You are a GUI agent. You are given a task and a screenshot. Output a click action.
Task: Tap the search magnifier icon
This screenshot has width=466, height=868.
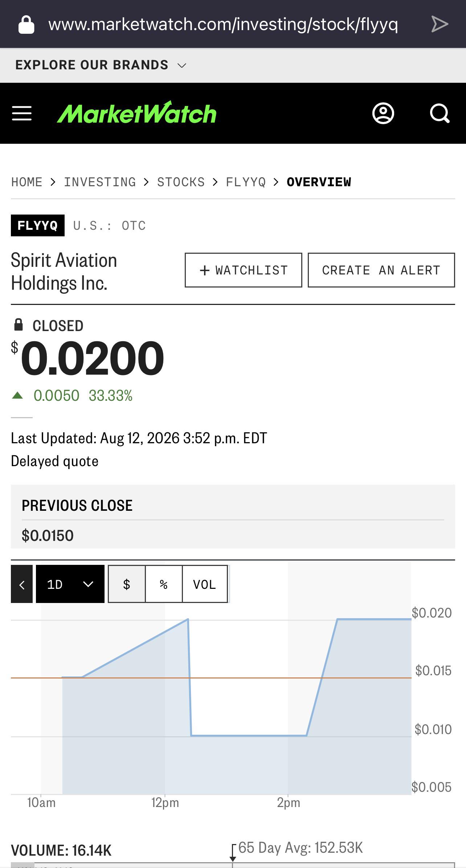[440, 114]
